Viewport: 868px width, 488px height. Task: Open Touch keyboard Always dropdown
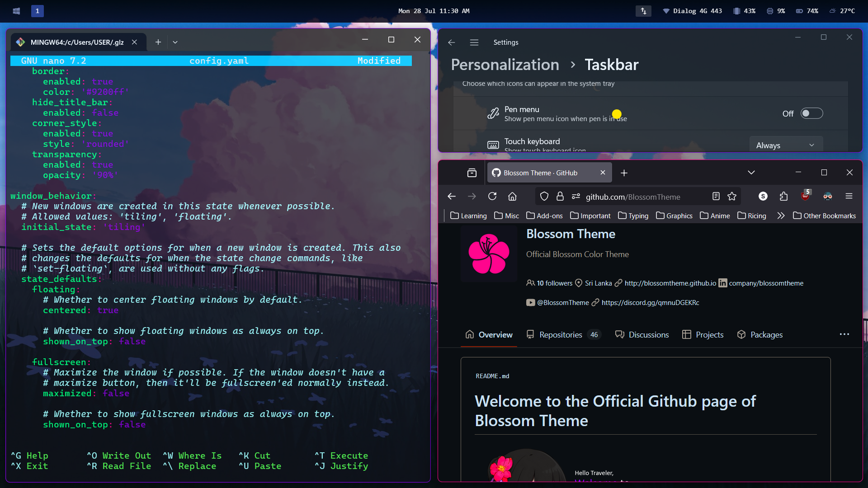coord(786,145)
